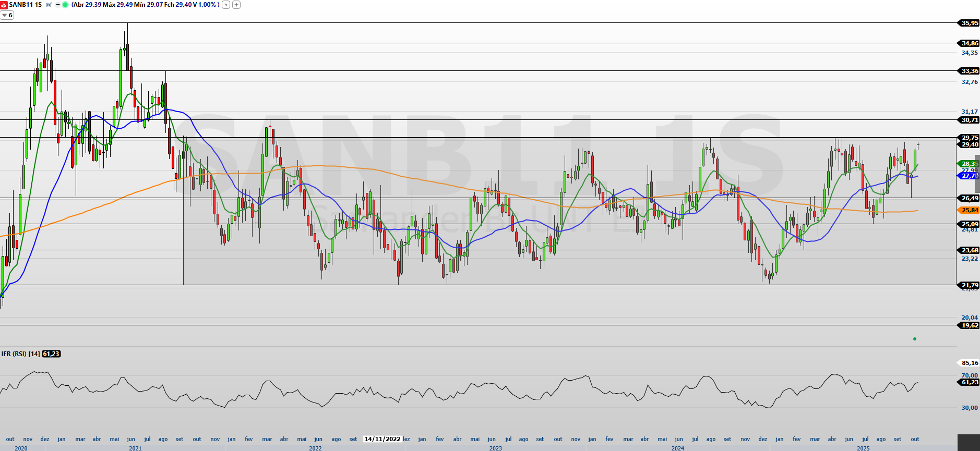Open the arrow dropdown after V 1,00%

coord(226,5)
